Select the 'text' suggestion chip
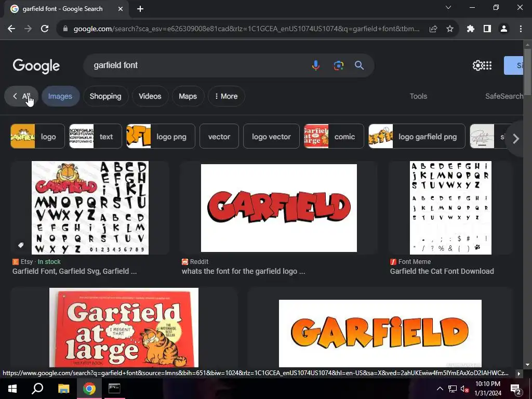Image resolution: width=532 pixels, height=399 pixels. [x=96, y=137]
